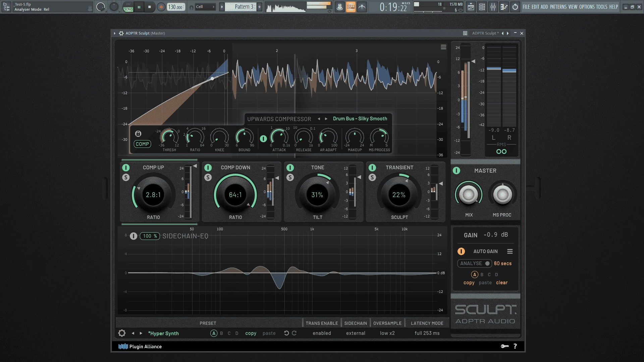Image resolution: width=644 pixels, height=362 pixels.
Task: Toggle AUTO GAIN power button
Action: coord(461,251)
